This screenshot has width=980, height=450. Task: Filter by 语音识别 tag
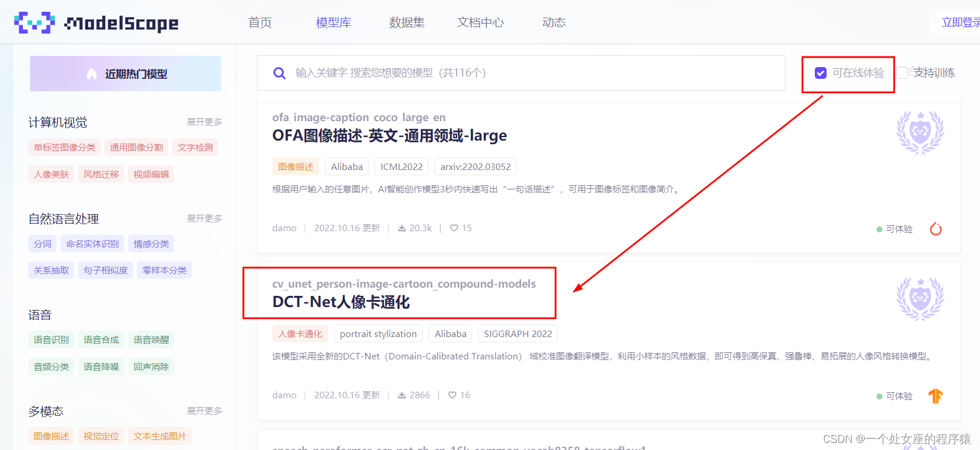51,339
